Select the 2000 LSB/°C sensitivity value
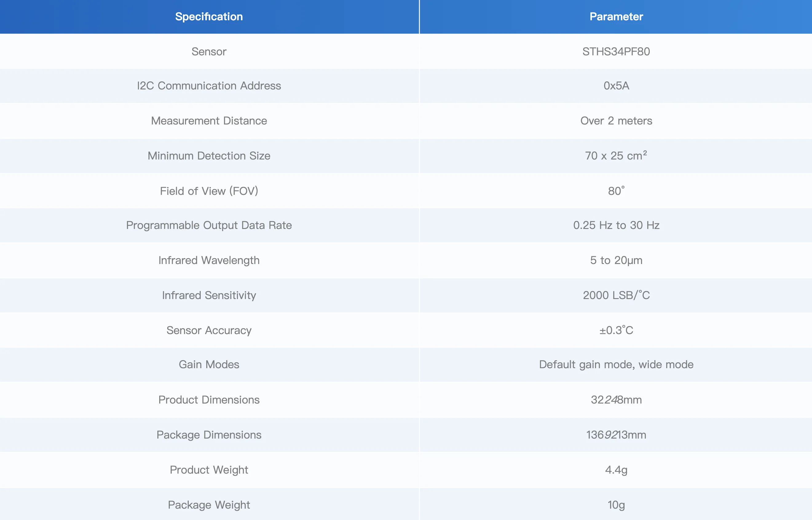 point(616,295)
